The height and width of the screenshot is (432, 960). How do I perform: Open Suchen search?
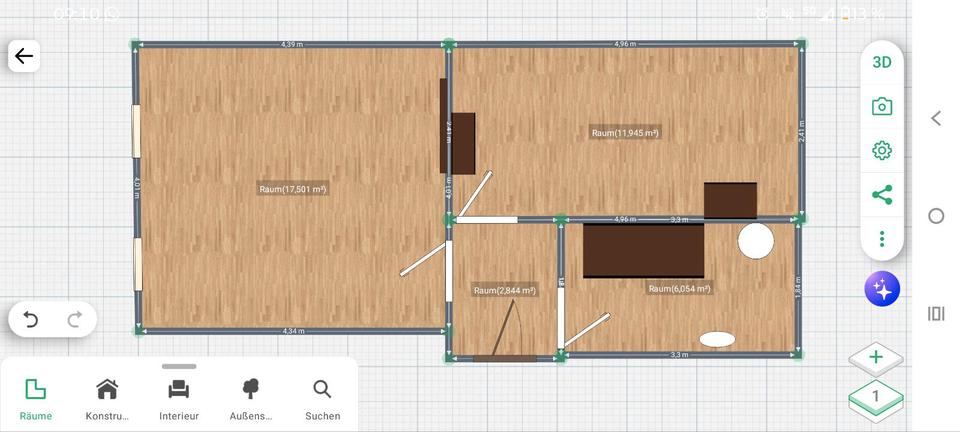tap(322, 399)
